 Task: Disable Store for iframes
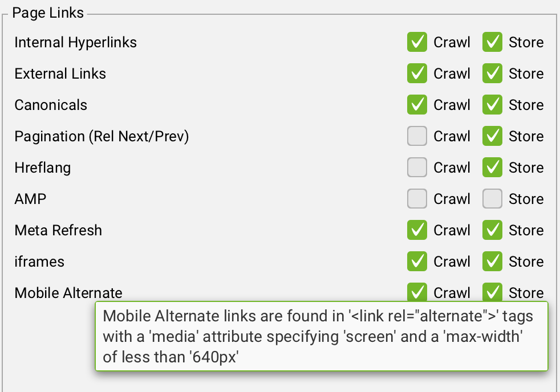pyautogui.click(x=492, y=262)
